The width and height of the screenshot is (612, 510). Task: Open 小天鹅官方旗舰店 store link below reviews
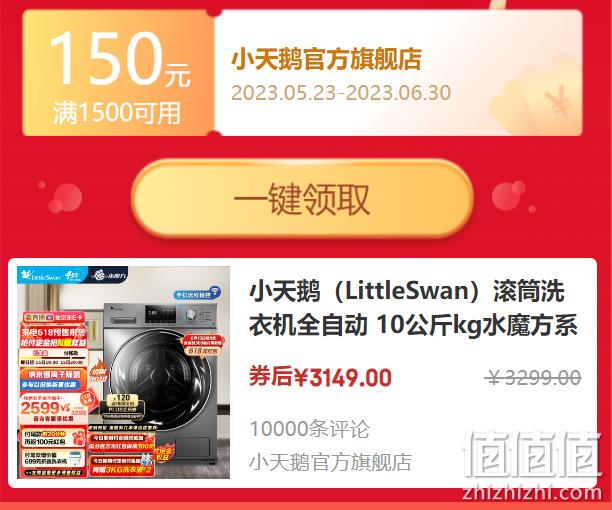click(330, 462)
